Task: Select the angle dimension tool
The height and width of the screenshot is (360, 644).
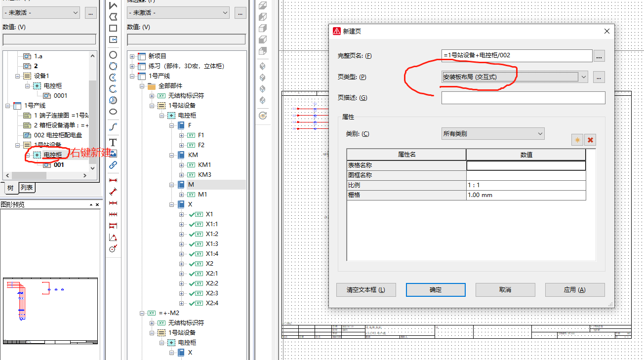Action: 113,238
